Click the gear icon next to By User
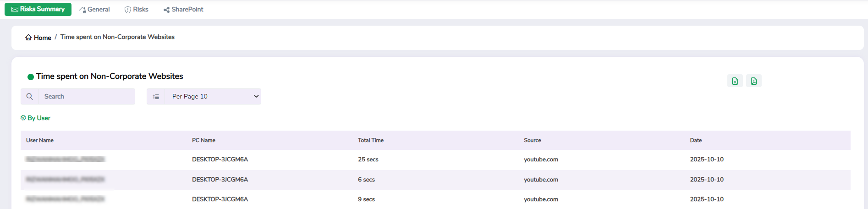Screen dimensions: 868x209 [x=23, y=118]
